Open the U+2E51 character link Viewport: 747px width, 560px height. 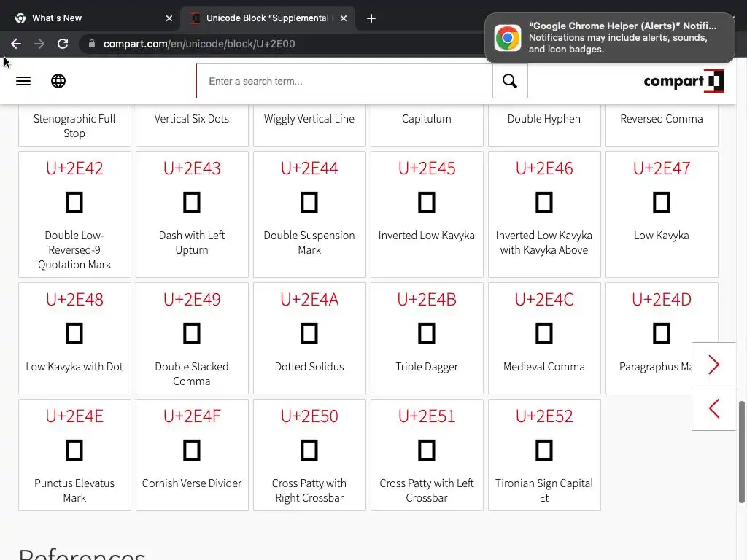pos(427,416)
